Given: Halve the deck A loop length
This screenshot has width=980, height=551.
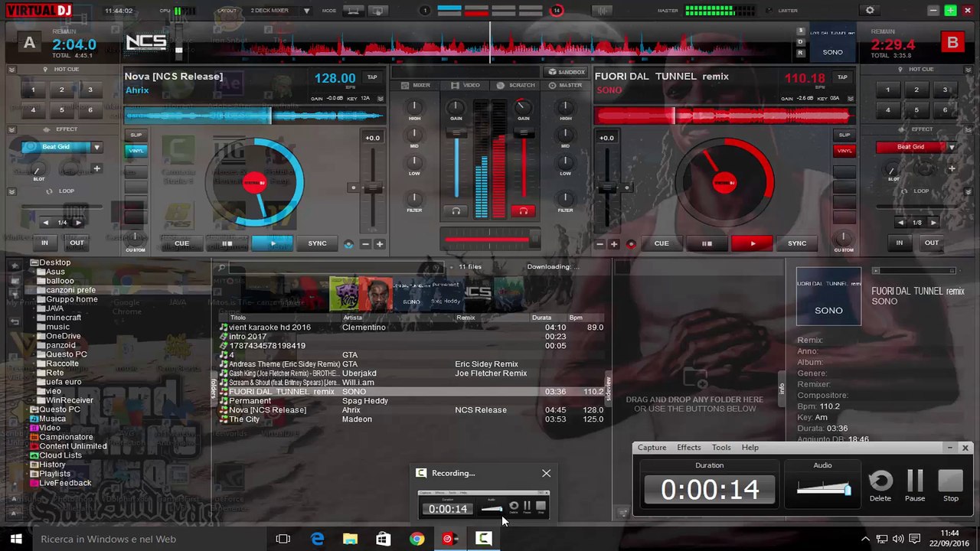Looking at the screenshot, I should click(46, 223).
